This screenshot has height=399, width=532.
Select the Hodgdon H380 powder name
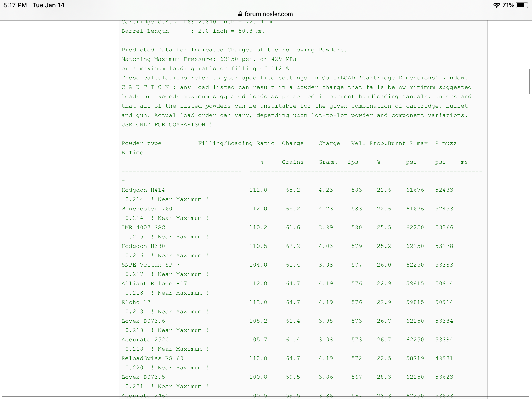coord(143,246)
